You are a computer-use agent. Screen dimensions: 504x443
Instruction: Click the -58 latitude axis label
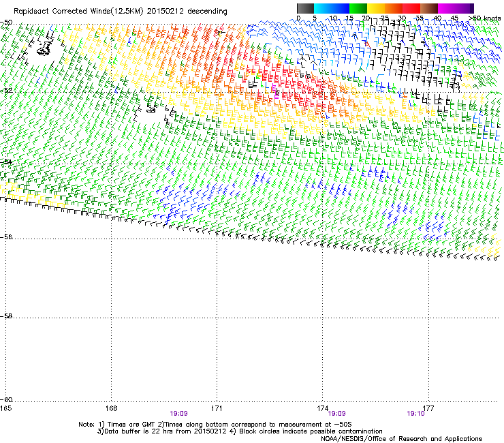(x=6, y=316)
